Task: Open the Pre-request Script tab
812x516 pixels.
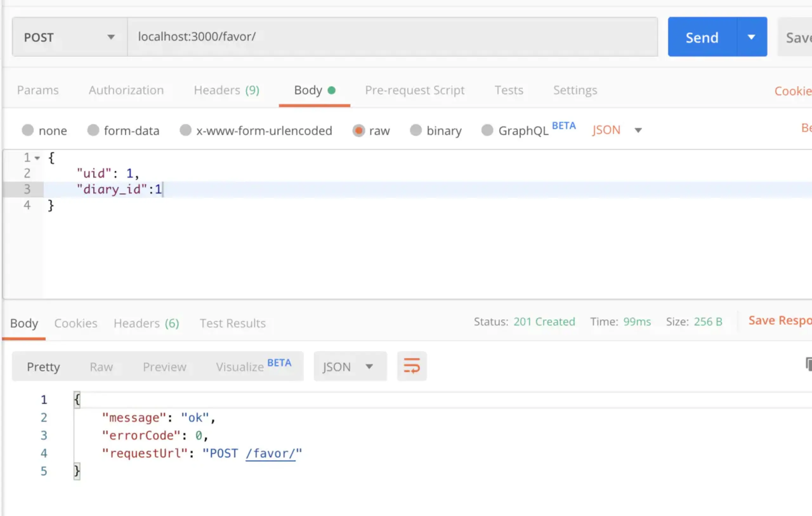Action: [x=415, y=90]
